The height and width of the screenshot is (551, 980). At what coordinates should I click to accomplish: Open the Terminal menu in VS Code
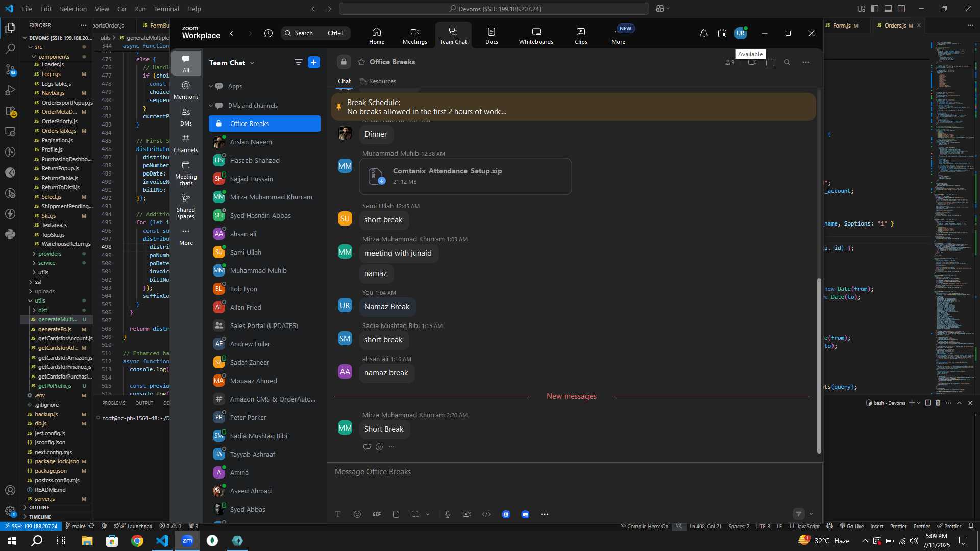166,9
